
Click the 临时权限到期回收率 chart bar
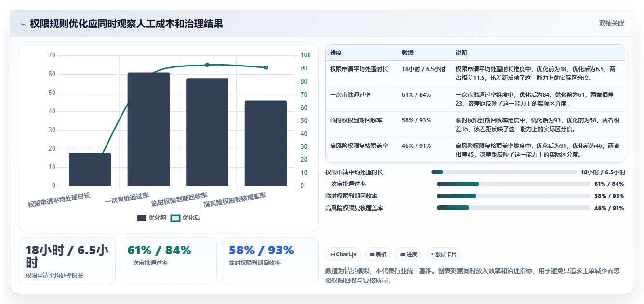click(x=207, y=132)
